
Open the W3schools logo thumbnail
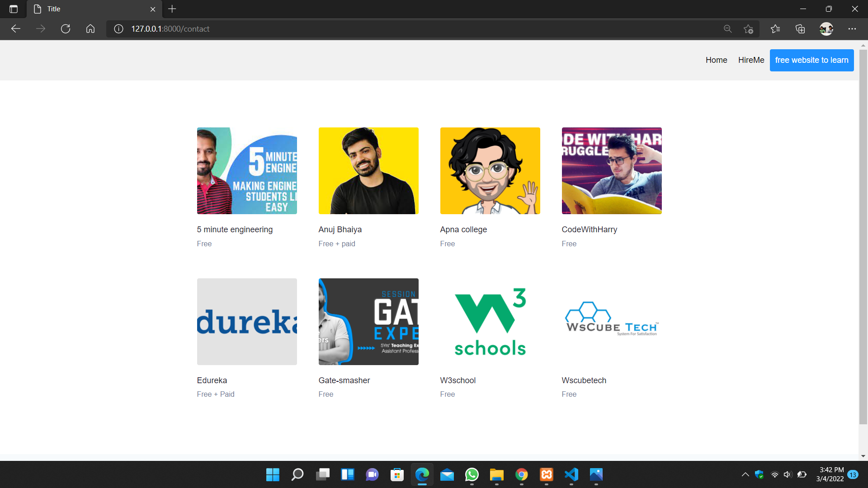pos(490,322)
